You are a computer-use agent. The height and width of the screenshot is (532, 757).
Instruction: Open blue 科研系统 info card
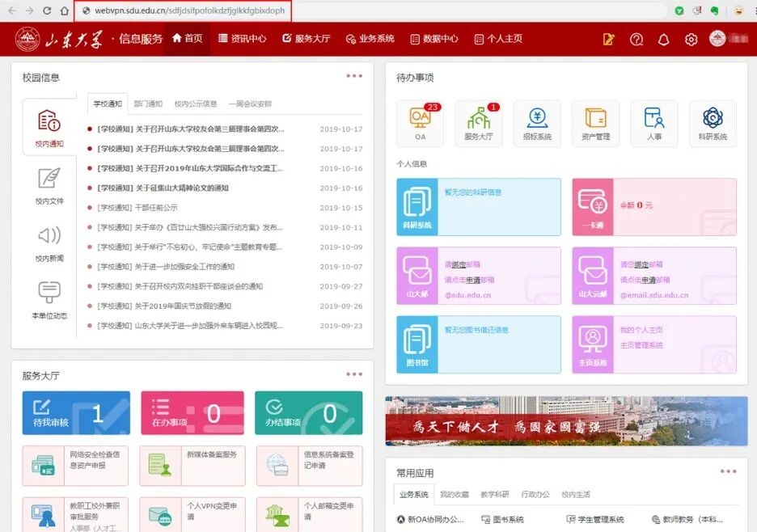point(479,207)
